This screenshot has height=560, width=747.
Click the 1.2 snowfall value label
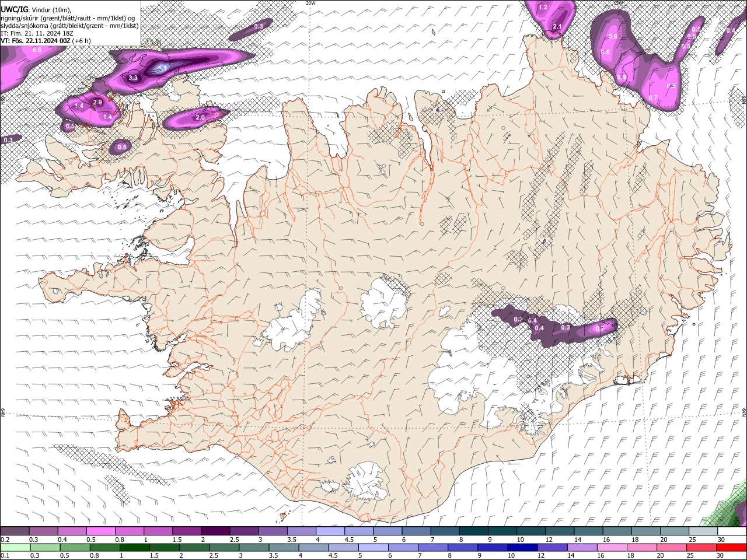[543, 7]
